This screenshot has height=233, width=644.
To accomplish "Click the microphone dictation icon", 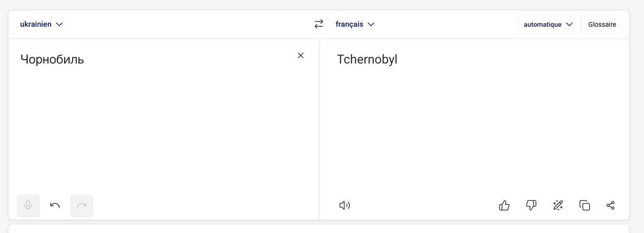I will tap(28, 206).
